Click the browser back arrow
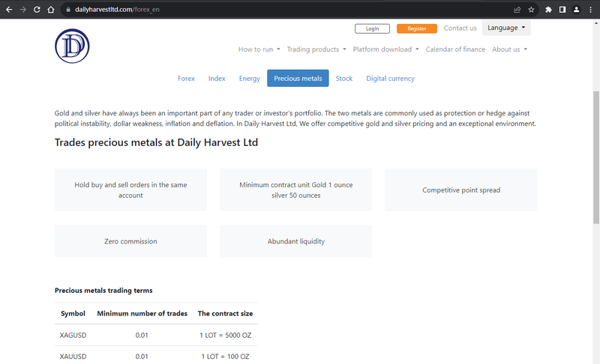 9,10
